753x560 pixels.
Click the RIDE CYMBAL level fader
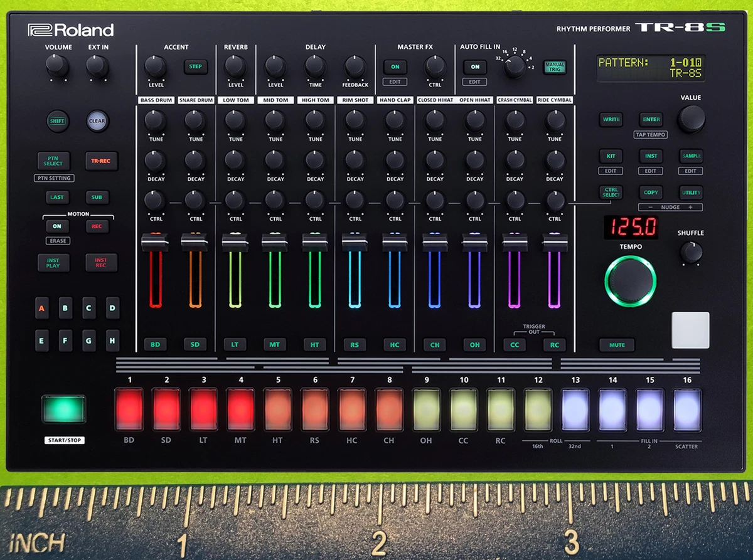tap(555, 242)
